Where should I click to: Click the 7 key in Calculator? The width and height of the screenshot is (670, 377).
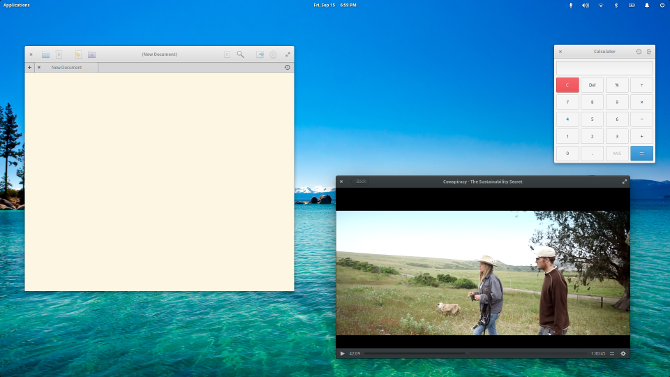point(567,102)
